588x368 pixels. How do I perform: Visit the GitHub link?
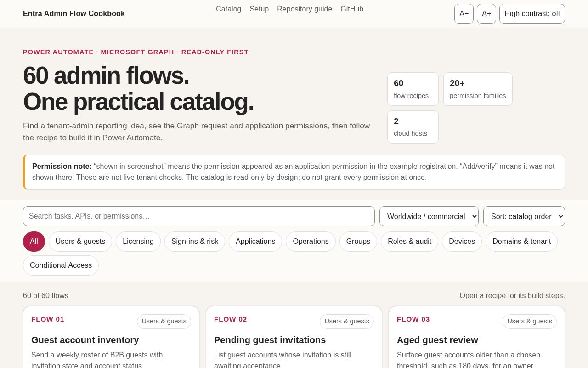click(x=352, y=9)
